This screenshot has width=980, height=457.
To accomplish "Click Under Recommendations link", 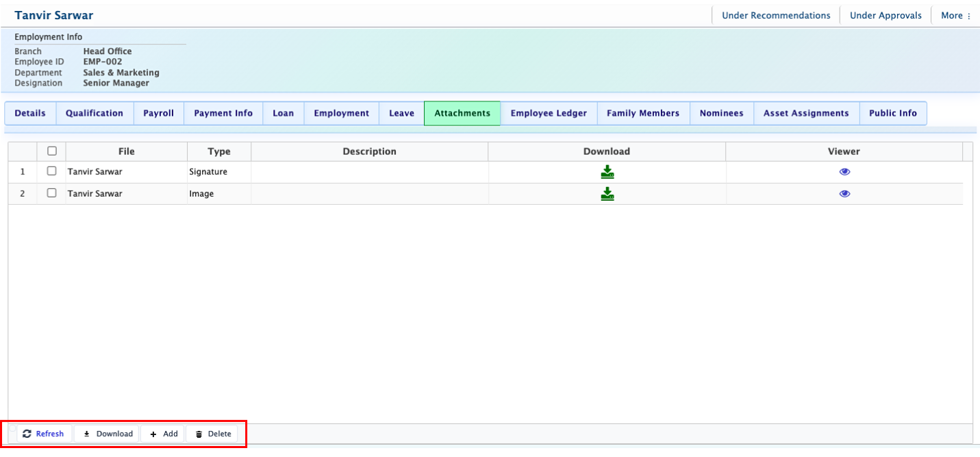I will [x=776, y=15].
